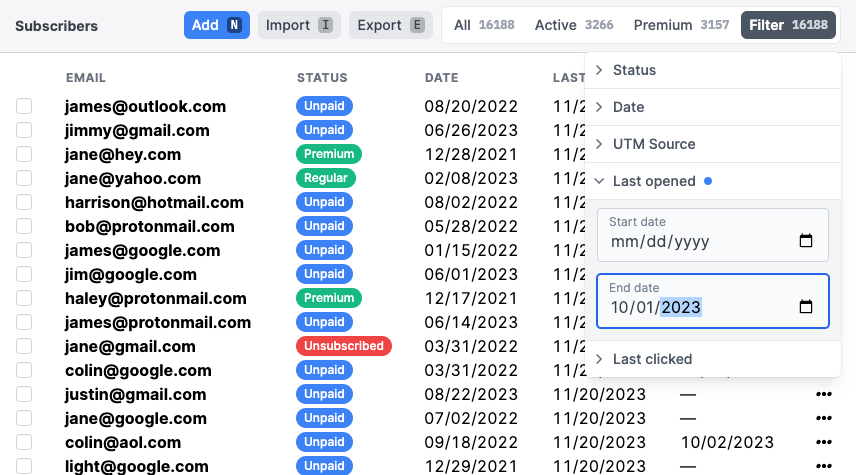Image resolution: width=856 pixels, height=475 pixels.
Task: Expand the Status filter section
Action: [x=634, y=70]
